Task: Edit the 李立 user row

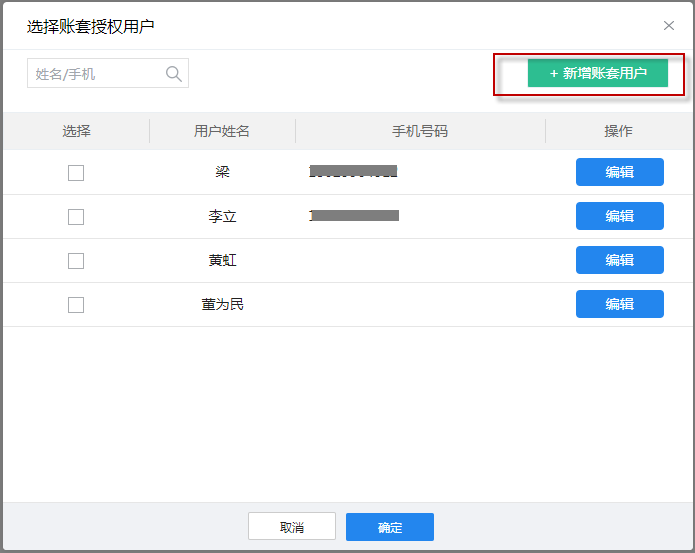Action: (619, 216)
